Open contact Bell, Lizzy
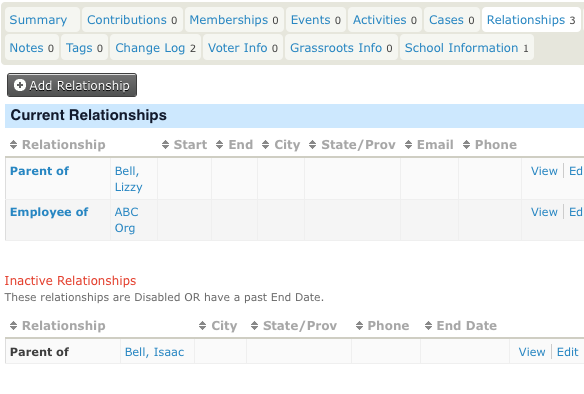 [128, 179]
